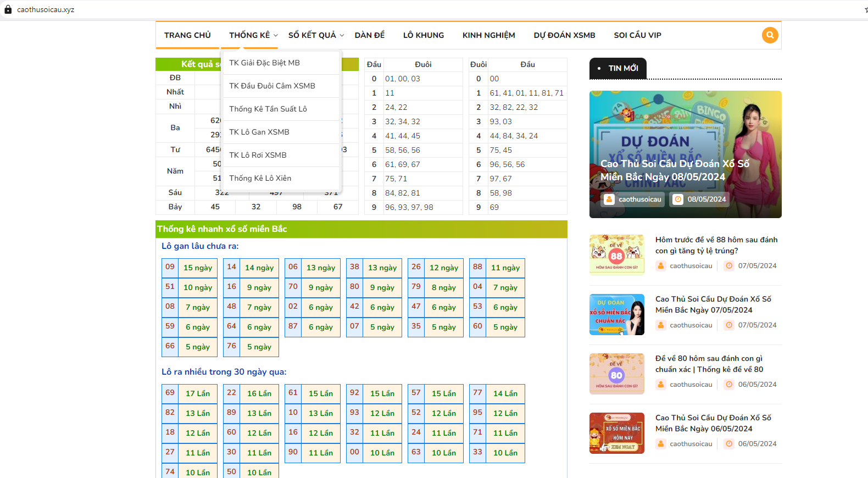
Task: Open the TRANG CHỦ menu item
Action: point(187,35)
